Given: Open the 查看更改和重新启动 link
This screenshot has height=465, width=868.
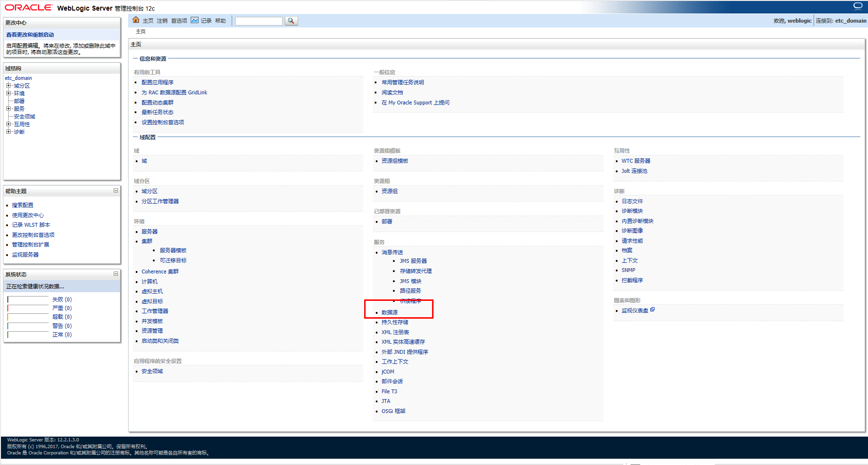Looking at the screenshot, I should point(30,35).
